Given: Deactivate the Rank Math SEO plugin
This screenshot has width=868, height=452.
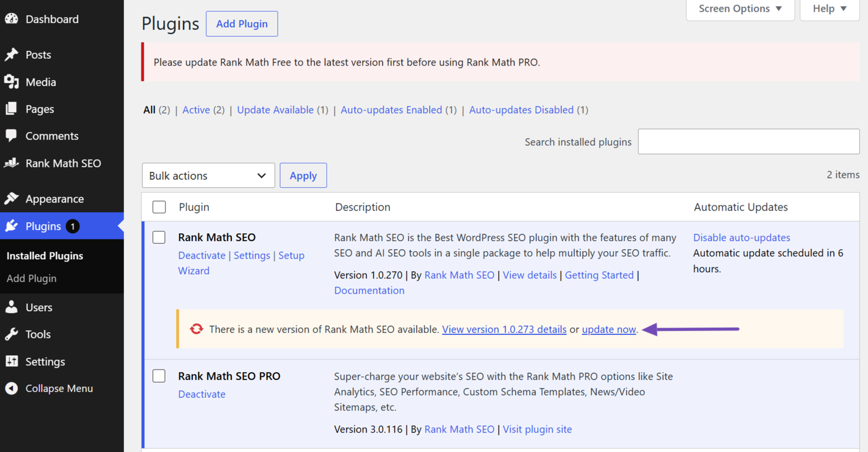Looking at the screenshot, I should click(x=201, y=255).
